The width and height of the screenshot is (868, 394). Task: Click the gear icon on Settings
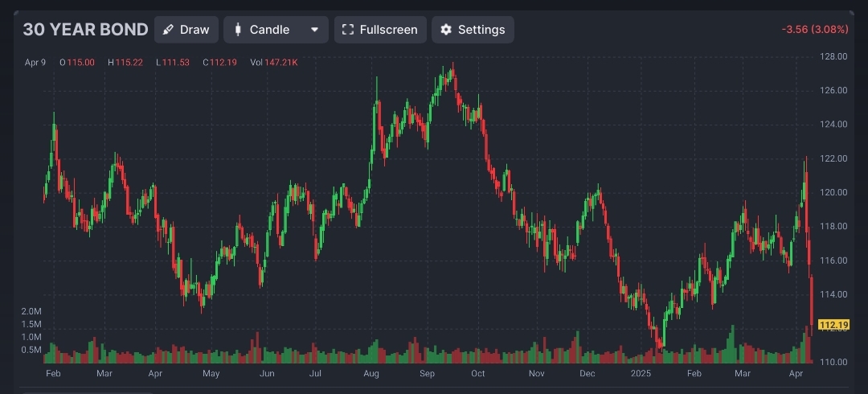click(x=446, y=30)
